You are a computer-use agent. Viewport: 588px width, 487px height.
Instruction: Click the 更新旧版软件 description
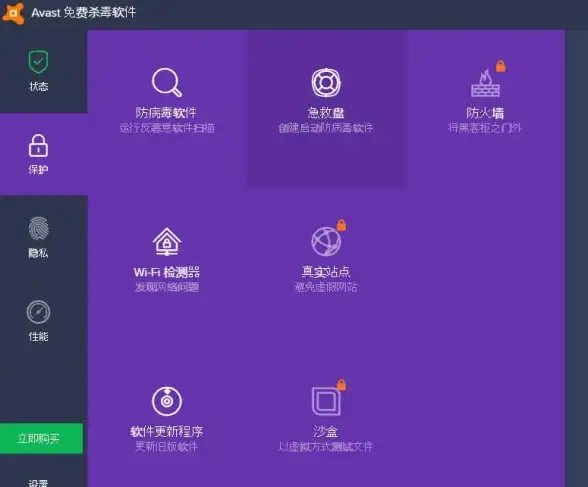166,447
